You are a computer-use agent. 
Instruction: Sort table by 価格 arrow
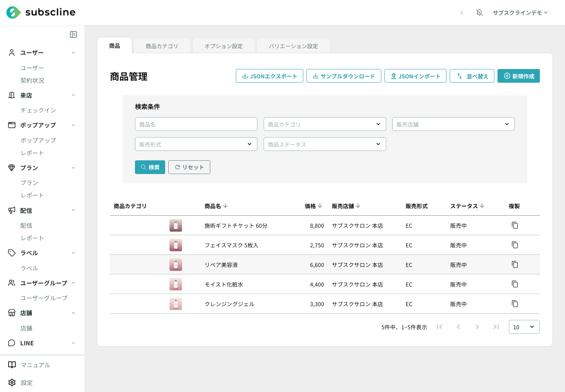coord(320,206)
